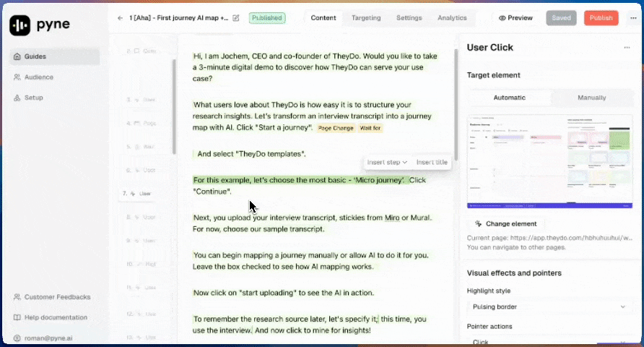Click the Wait for tag
This screenshot has width=644, height=347.
[370, 128]
